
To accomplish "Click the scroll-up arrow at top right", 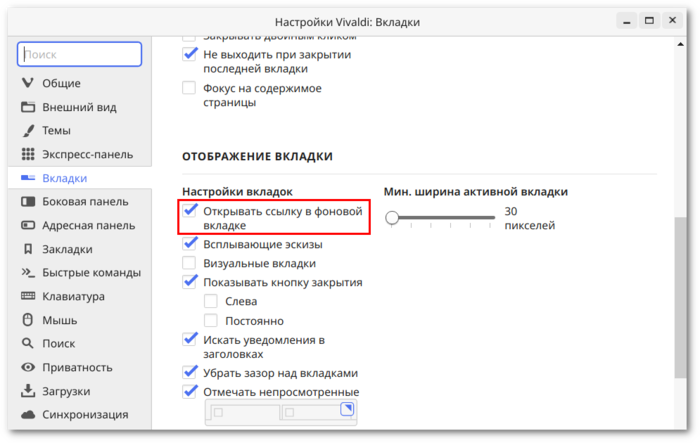I will click(680, 44).
